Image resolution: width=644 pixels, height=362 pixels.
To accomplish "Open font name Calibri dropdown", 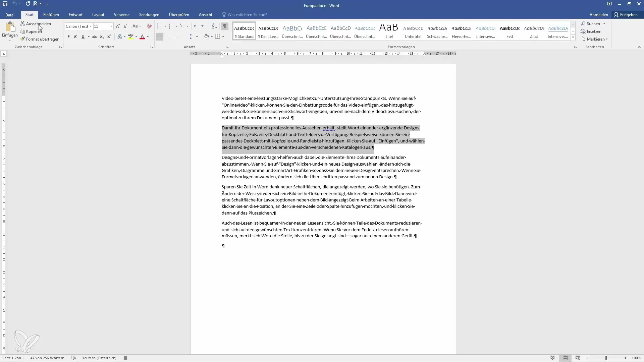I will [x=91, y=26].
